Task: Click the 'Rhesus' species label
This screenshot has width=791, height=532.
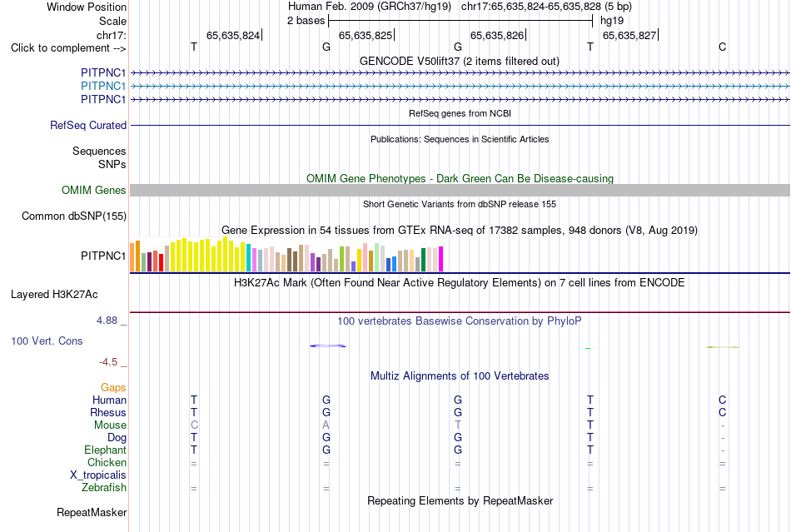Action: coord(108,412)
